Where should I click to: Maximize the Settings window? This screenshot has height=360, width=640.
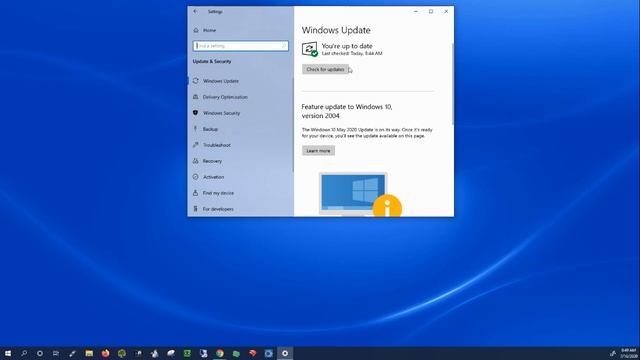[x=431, y=11]
